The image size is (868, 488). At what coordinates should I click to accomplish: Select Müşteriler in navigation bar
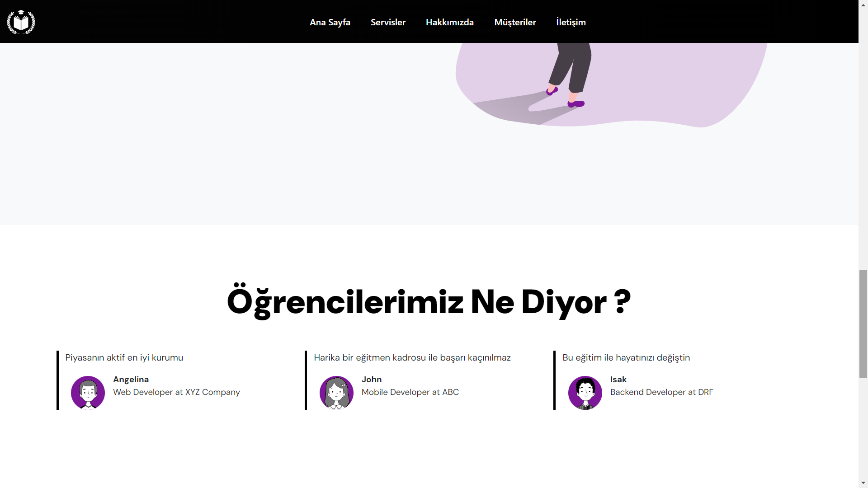(515, 22)
